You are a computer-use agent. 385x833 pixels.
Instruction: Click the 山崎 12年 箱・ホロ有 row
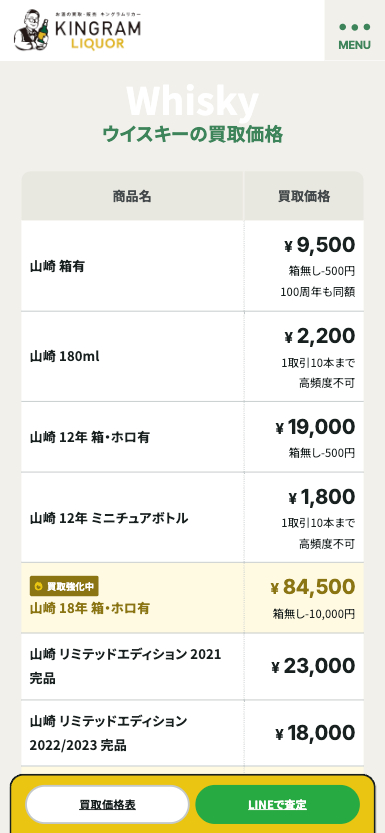tap(192, 437)
